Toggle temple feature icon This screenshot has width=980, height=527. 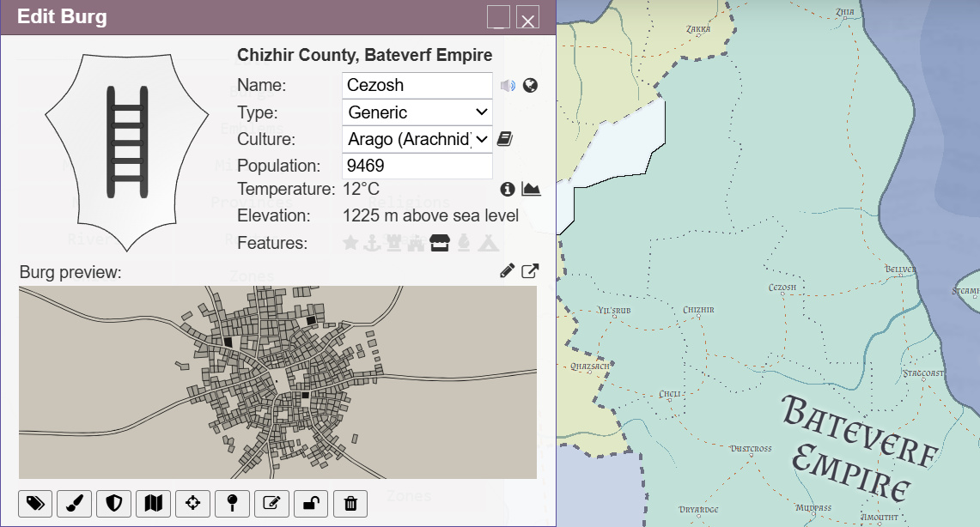coord(464,242)
